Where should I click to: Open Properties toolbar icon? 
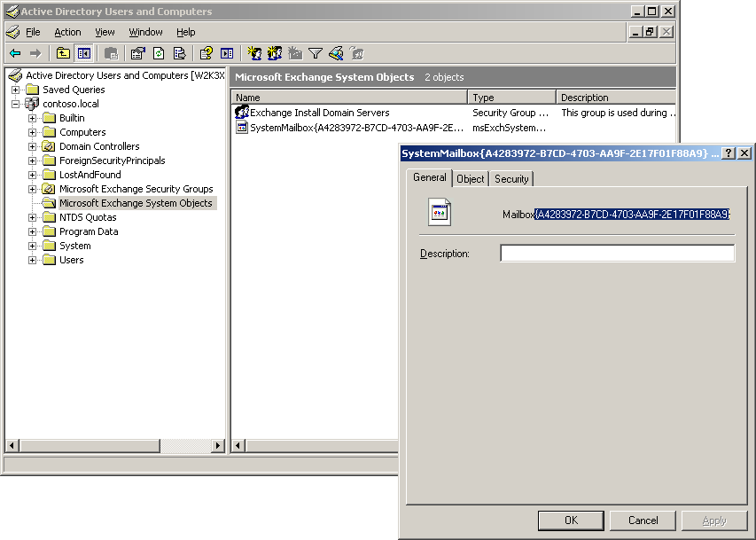tap(138, 53)
